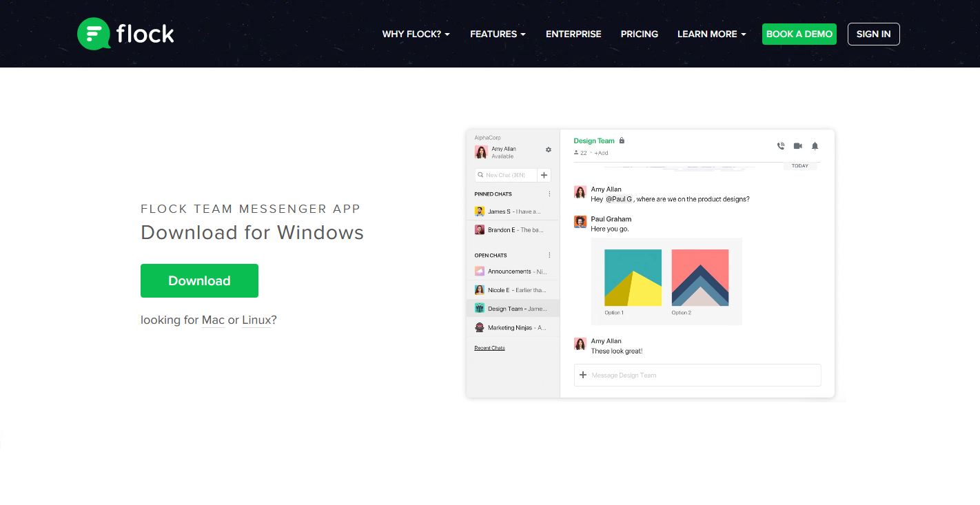Open the Option 1 design image
980x505 pixels.
(x=633, y=278)
